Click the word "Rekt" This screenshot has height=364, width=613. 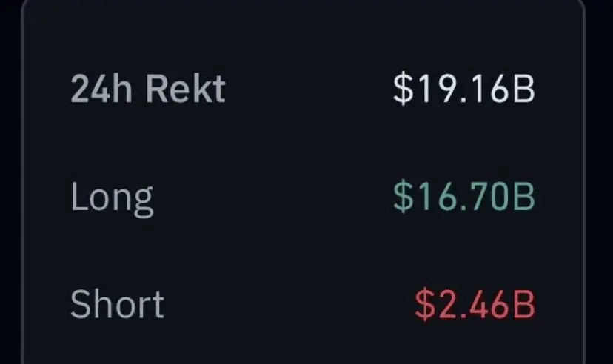pyautogui.click(x=186, y=90)
